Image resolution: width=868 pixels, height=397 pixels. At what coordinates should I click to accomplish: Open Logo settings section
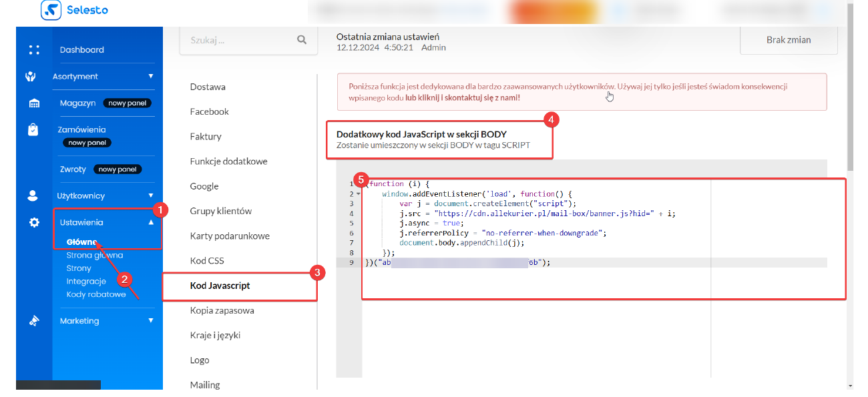pos(200,360)
